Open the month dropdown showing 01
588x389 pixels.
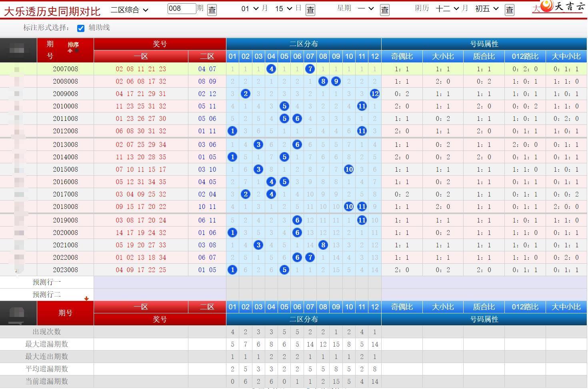click(x=250, y=8)
